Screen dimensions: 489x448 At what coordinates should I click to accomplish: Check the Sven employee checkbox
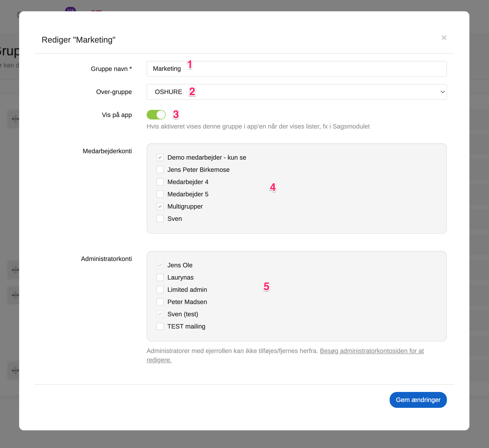coord(160,219)
